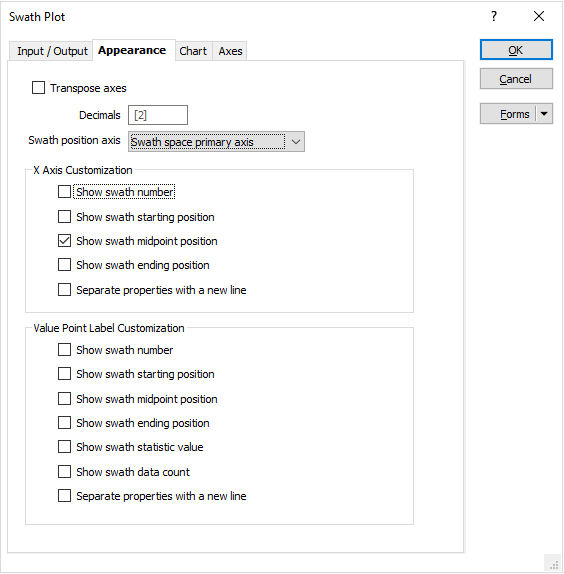Enable X Axis Show swath starting position
Image resolution: width=564 pixels, height=574 pixels.
[x=64, y=217]
